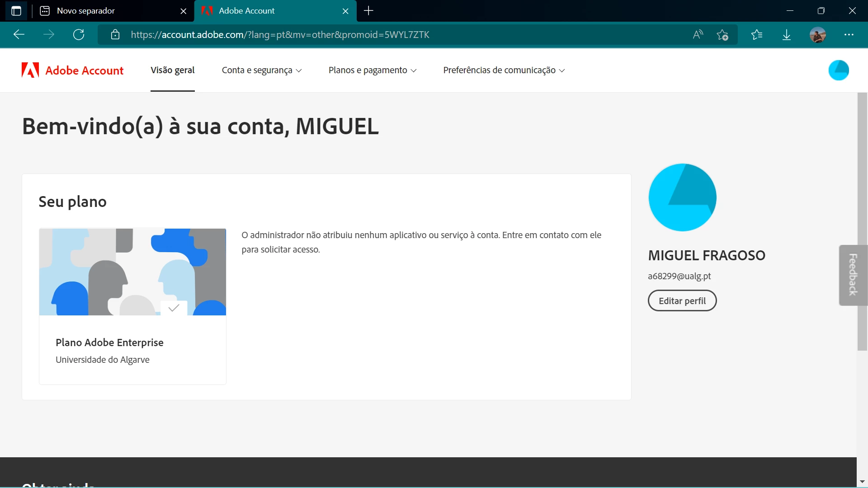
Task: Expand Conta e segurança dropdown
Action: pyautogui.click(x=261, y=70)
